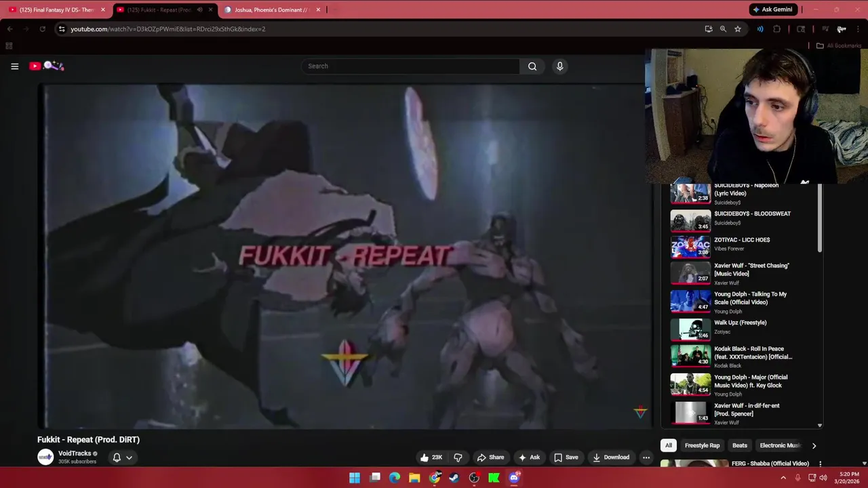Viewport: 868px width, 488px height.
Task: Toggle the notification bell for VoidTracks
Action: [x=117, y=457]
